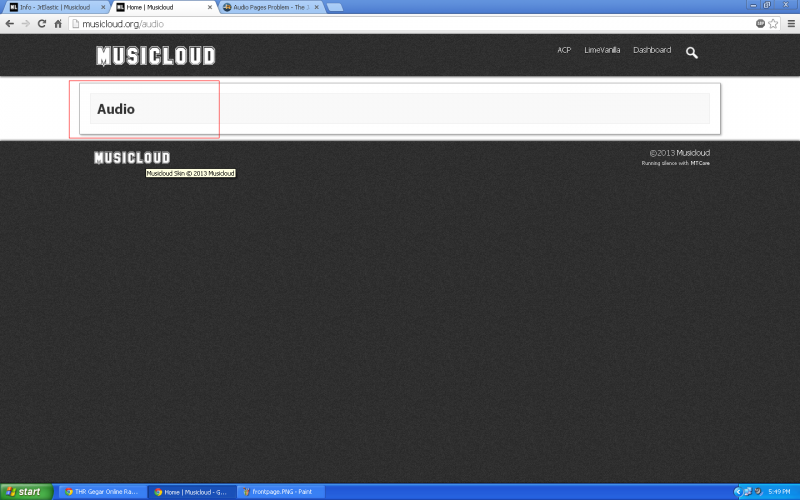Image resolution: width=800 pixels, height=500 pixels.
Task: Switch to Audio Pages Problem tab
Action: click(x=270, y=7)
